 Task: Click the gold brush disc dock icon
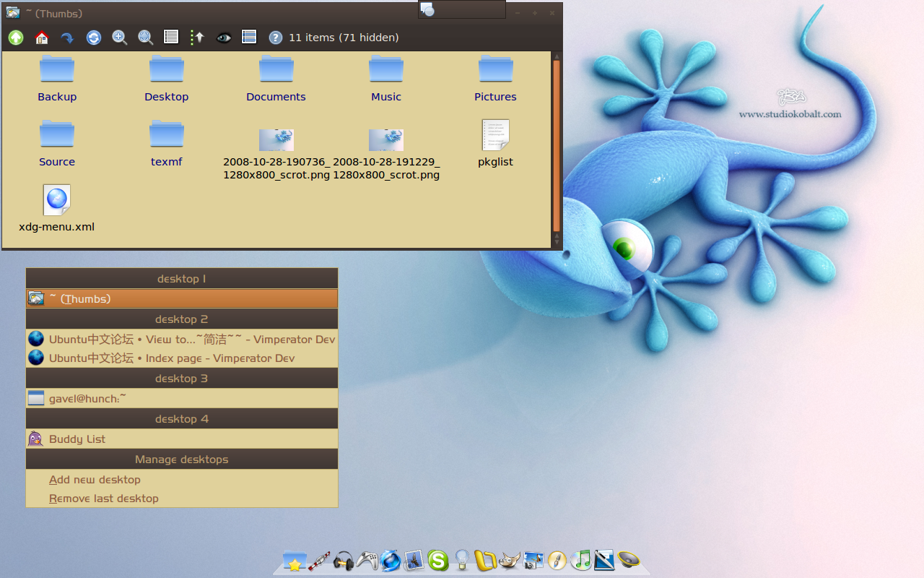pos(557,561)
